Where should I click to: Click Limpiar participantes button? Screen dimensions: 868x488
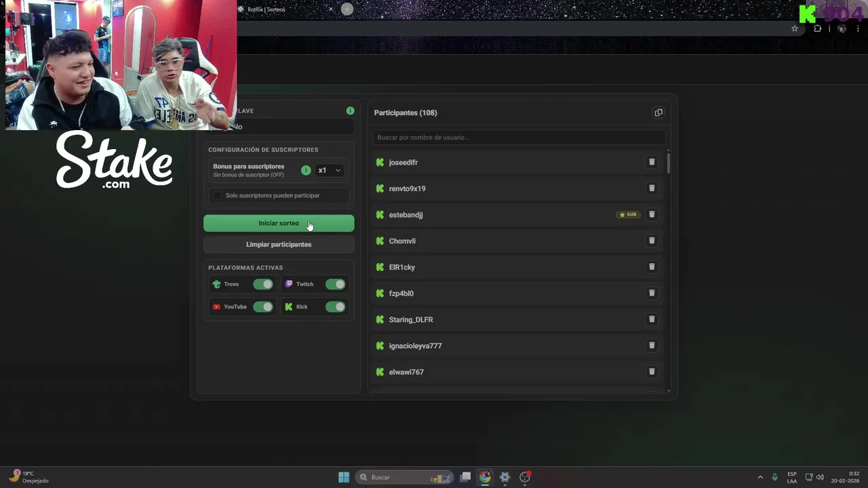click(279, 244)
